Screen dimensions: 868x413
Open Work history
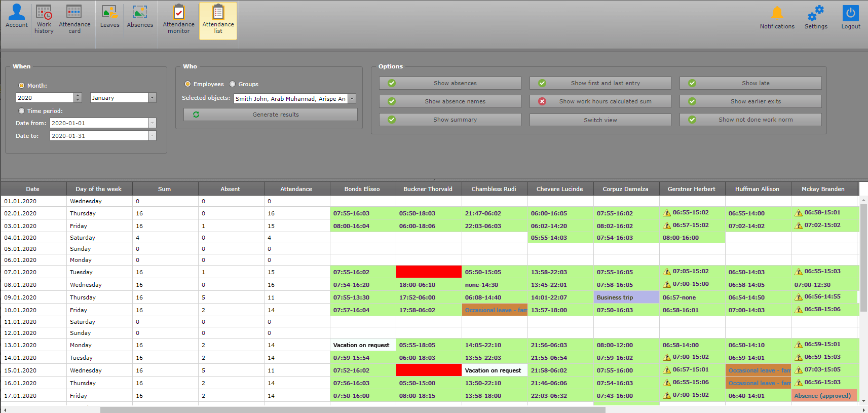(x=44, y=19)
